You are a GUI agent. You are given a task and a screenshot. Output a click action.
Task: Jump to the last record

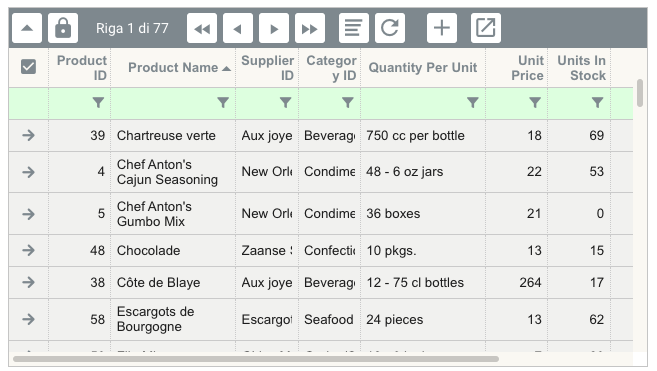pyautogui.click(x=310, y=28)
